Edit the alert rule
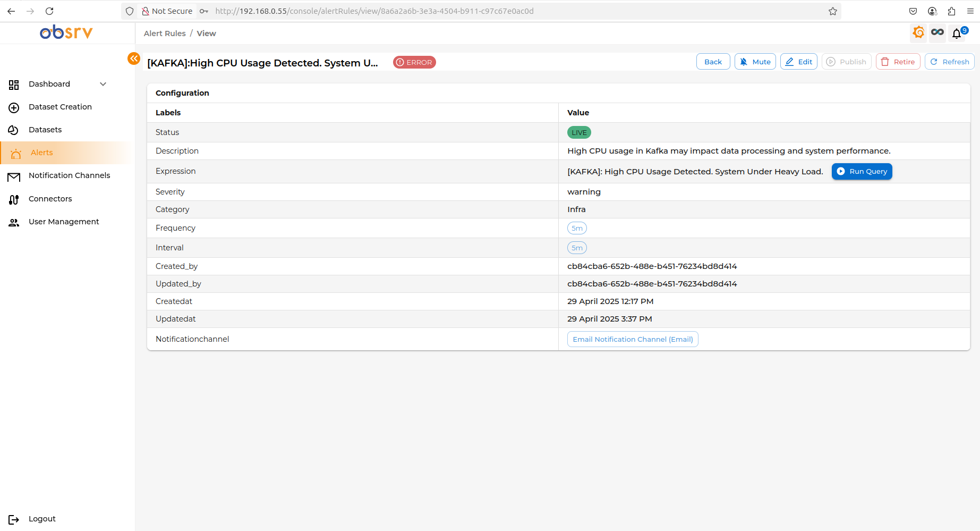 tap(798, 62)
